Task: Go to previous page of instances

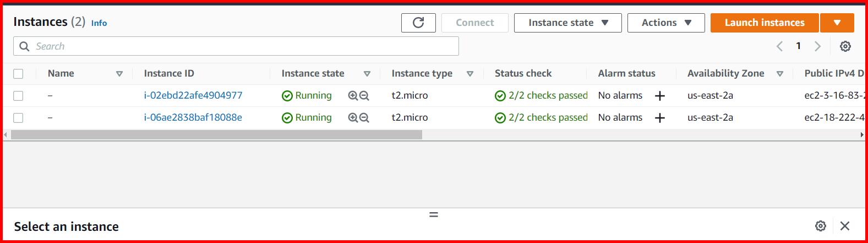Action: 779,46
